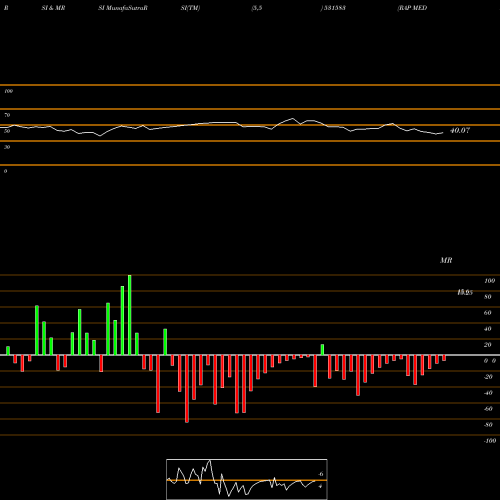Screen dimensions: 500x500
Task: Click the '(RAP MED' header text
Action: 412,8
